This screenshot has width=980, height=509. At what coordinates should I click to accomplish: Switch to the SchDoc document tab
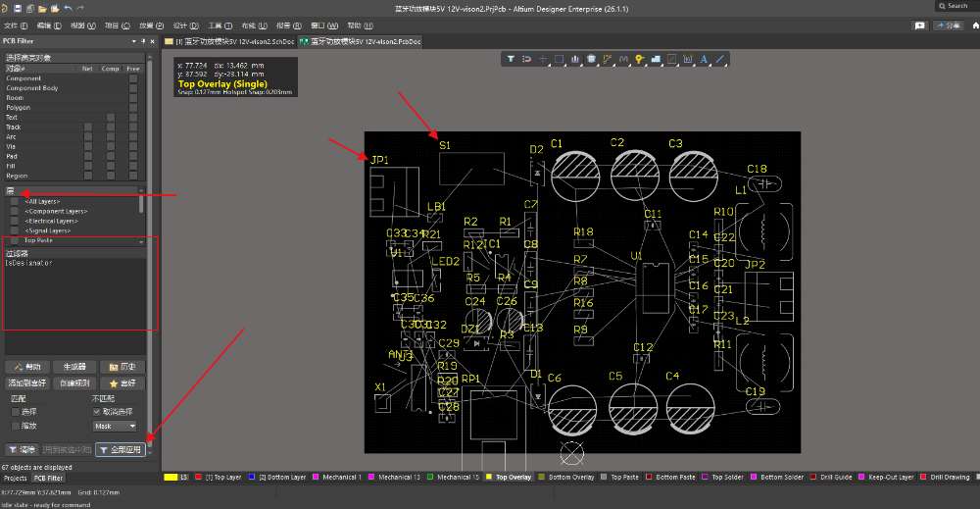[x=229, y=41]
